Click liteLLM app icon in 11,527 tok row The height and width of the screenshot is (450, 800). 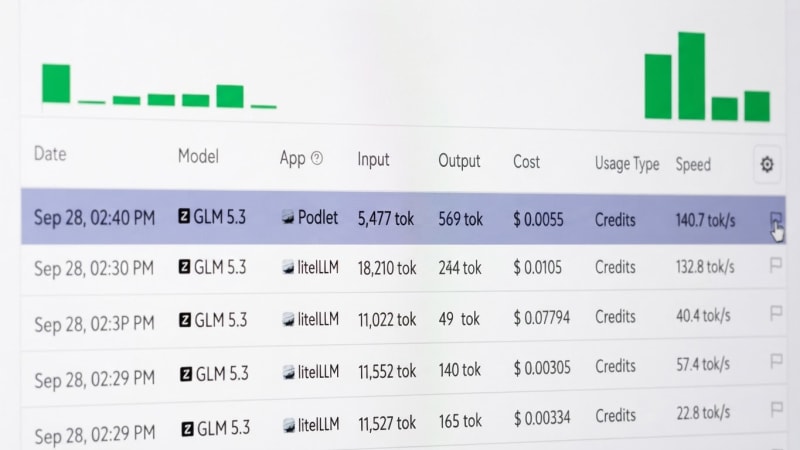click(x=289, y=424)
